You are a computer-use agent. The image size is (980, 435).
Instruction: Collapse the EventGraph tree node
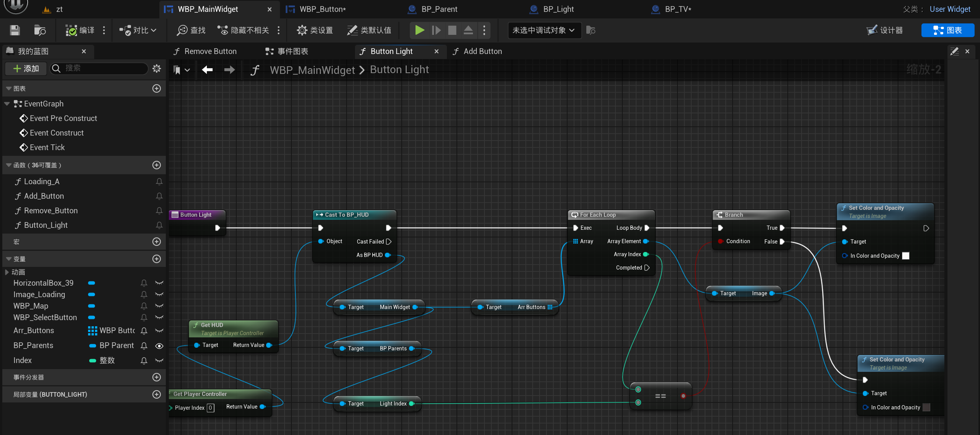(7, 104)
